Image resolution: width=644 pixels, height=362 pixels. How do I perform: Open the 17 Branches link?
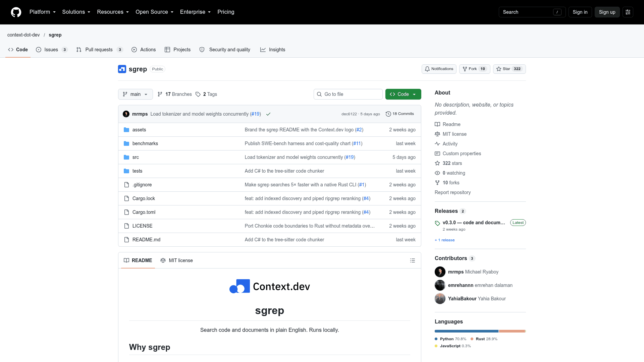(175, 94)
